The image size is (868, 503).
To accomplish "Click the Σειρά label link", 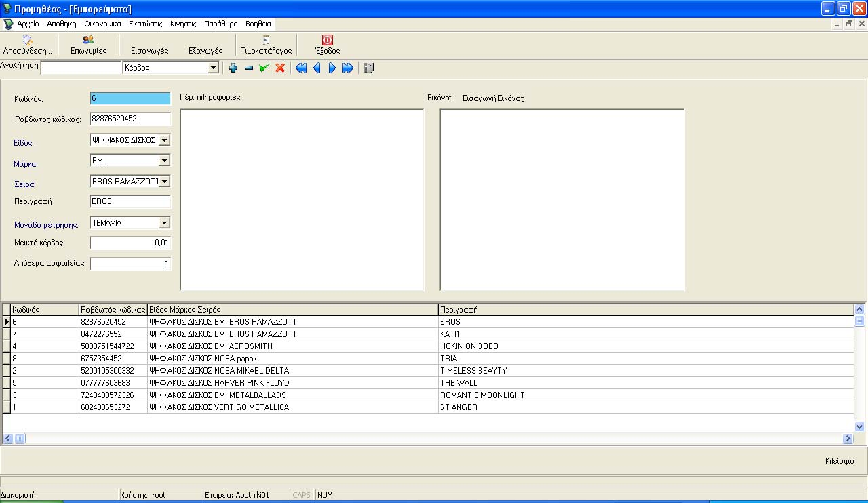I will click(25, 184).
